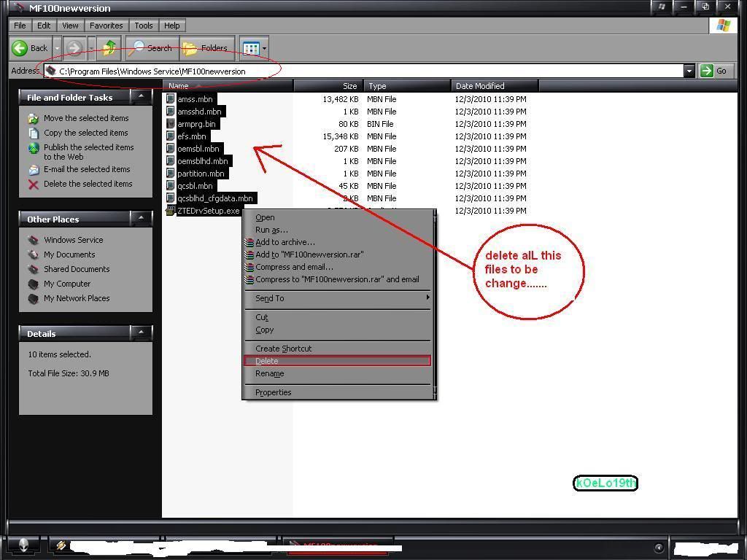Choose Run as... in the context menu
The width and height of the screenshot is (747, 560).
pyautogui.click(x=338, y=230)
